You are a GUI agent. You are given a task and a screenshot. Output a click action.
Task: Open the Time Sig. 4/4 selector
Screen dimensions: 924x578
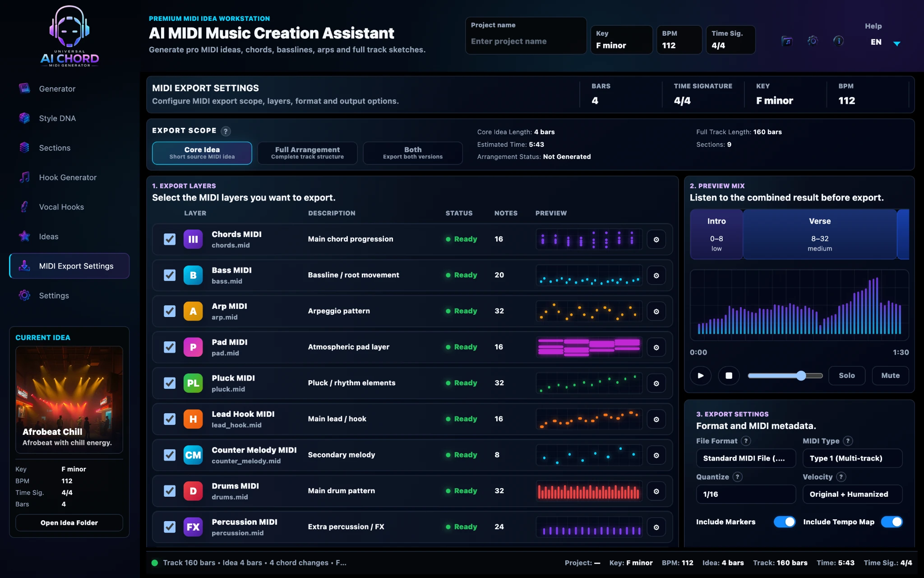[730, 40]
